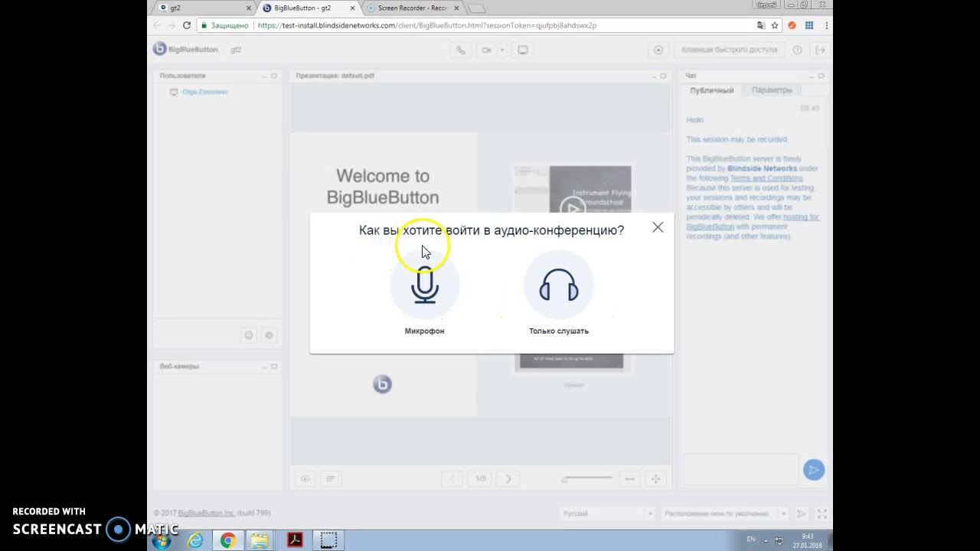Image resolution: width=980 pixels, height=551 pixels.
Task: Click the presentation zoom slider
Action: pos(587,479)
